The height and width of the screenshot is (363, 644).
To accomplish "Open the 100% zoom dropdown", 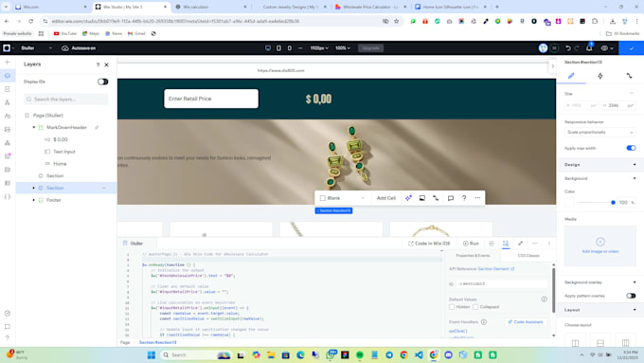I will pyautogui.click(x=343, y=48).
